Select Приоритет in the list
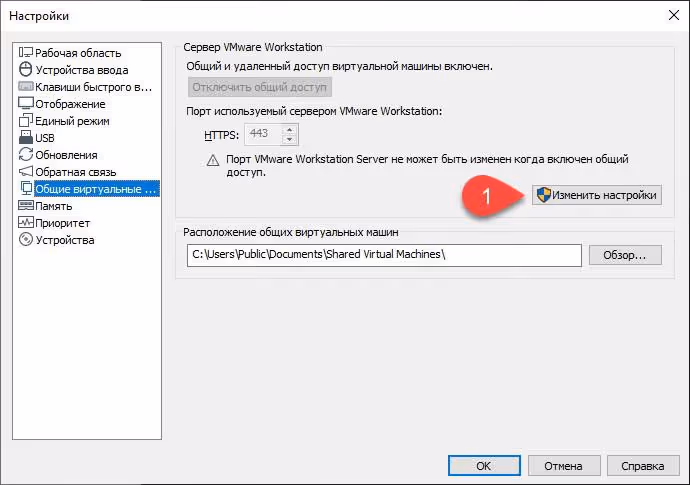This screenshot has width=690, height=485. 62,223
